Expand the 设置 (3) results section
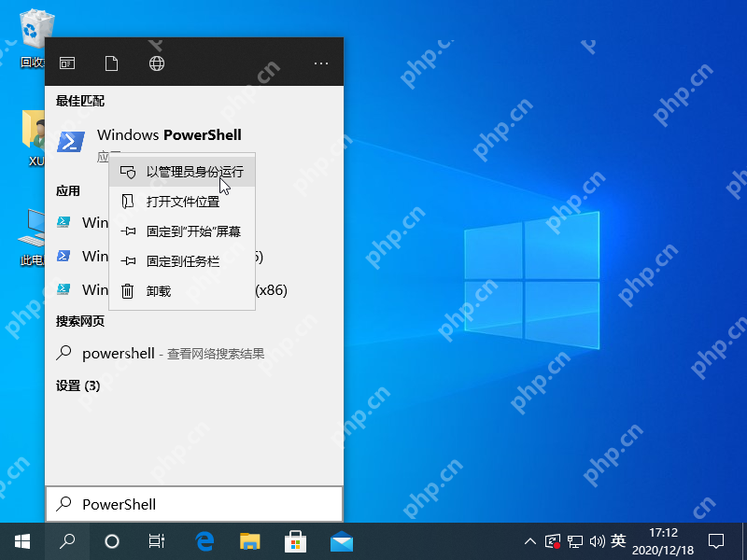The image size is (747, 560). click(x=78, y=385)
